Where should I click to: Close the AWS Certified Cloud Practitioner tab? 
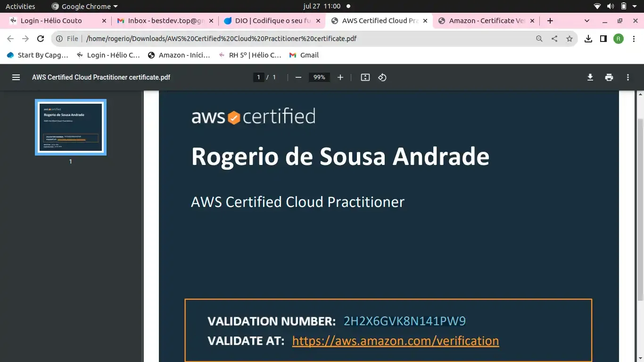pos(425,21)
